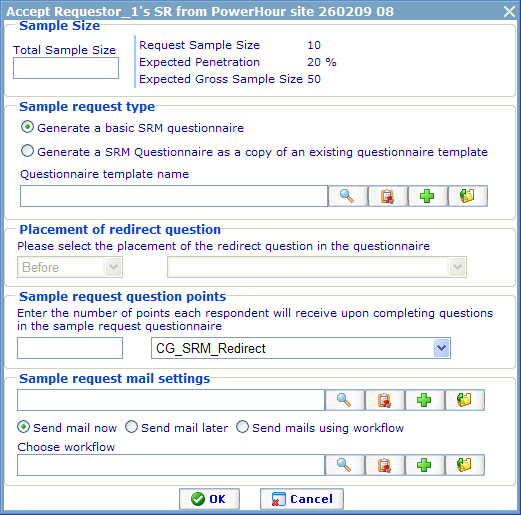Select Generate a basic SRM questionnaire option
The height and width of the screenshot is (515, 521).
(x=27, y=127)
